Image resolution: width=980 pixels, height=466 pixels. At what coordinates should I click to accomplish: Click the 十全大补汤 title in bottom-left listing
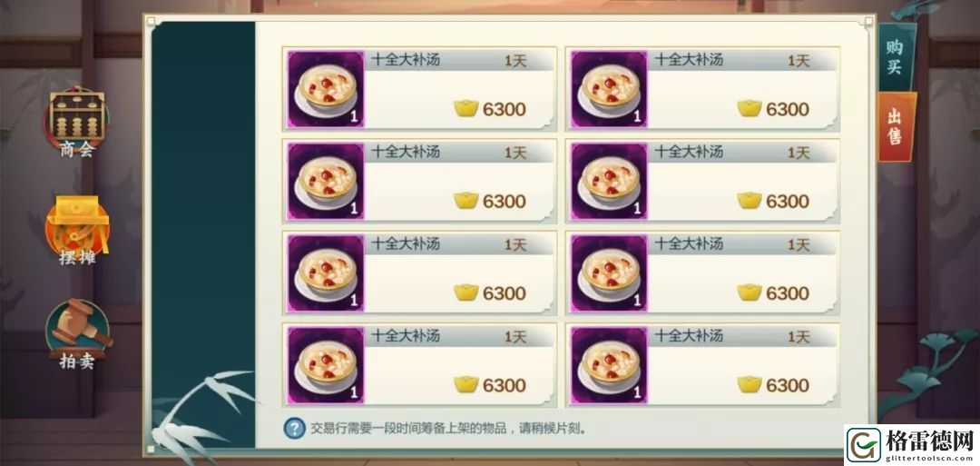406,336
